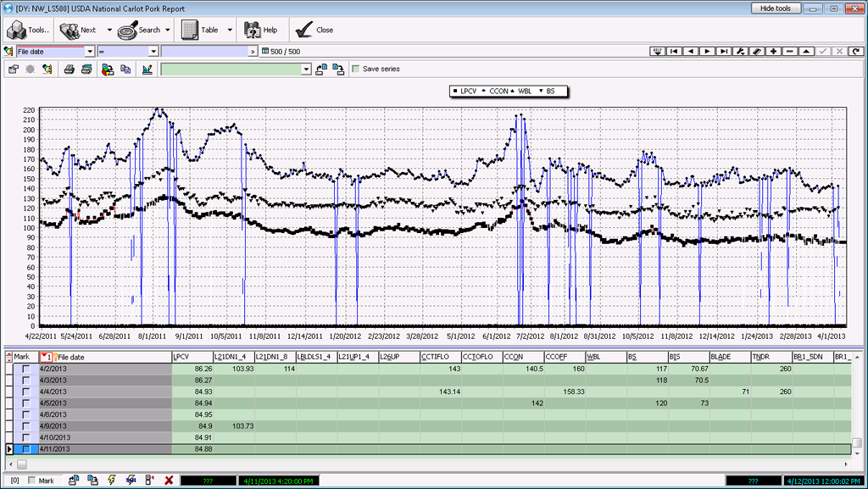The height and width of the screenshot is (489, 868).
Task: Click the printer icon in chart toolbar
Action: pos(70,69)
